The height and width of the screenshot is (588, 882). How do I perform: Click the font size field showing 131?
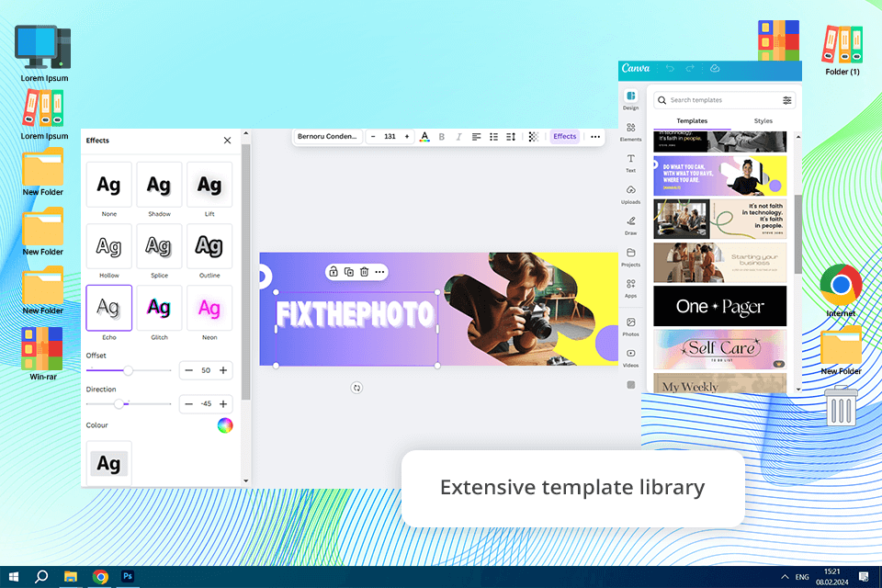click(x=390, y=136)
